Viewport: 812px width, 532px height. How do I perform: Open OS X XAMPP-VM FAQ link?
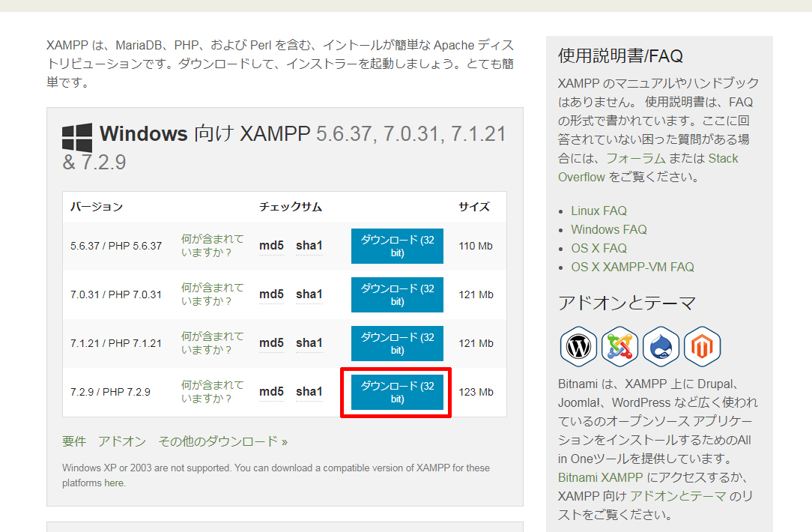tap(632, 267)
